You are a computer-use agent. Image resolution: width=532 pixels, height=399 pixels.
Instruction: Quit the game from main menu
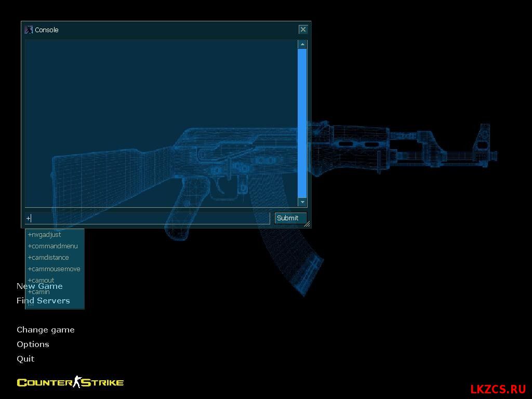(x=25, y=359)
